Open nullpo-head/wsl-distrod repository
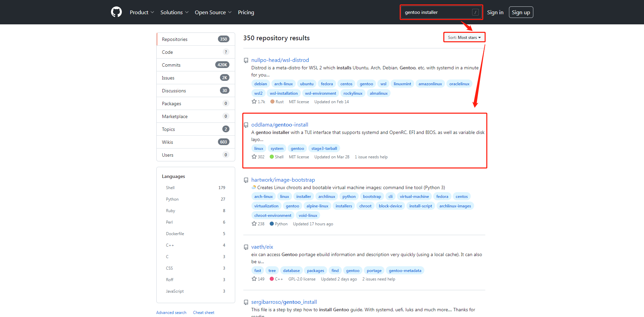 click(x=280, y=60)
